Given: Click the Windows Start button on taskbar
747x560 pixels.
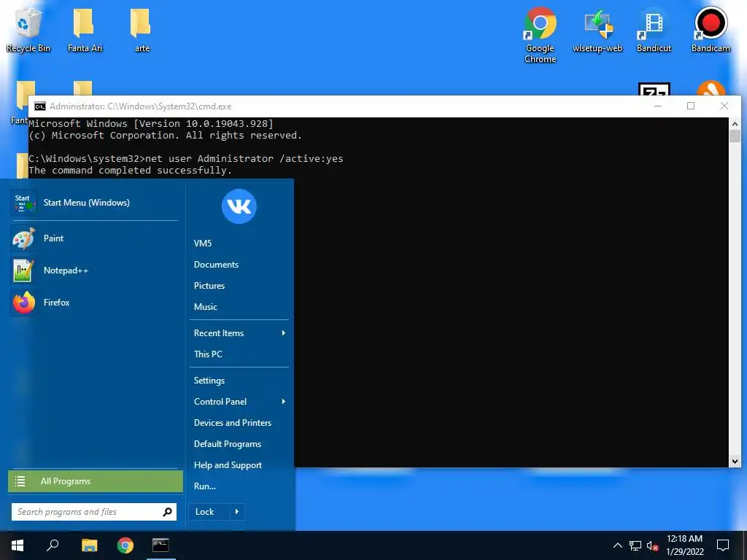Looking at the screenshot, I should tap(18, 545).
